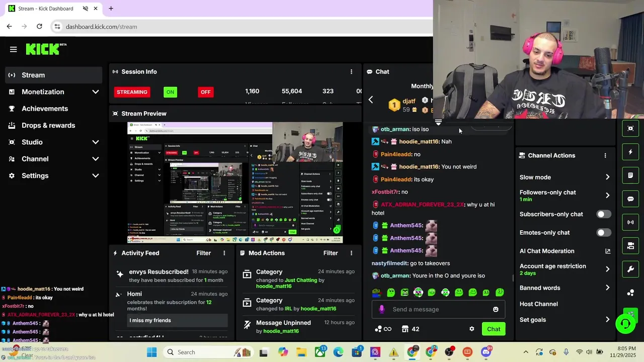Click Host Channel action
644x362 pixels.
(x=538, y=304)
